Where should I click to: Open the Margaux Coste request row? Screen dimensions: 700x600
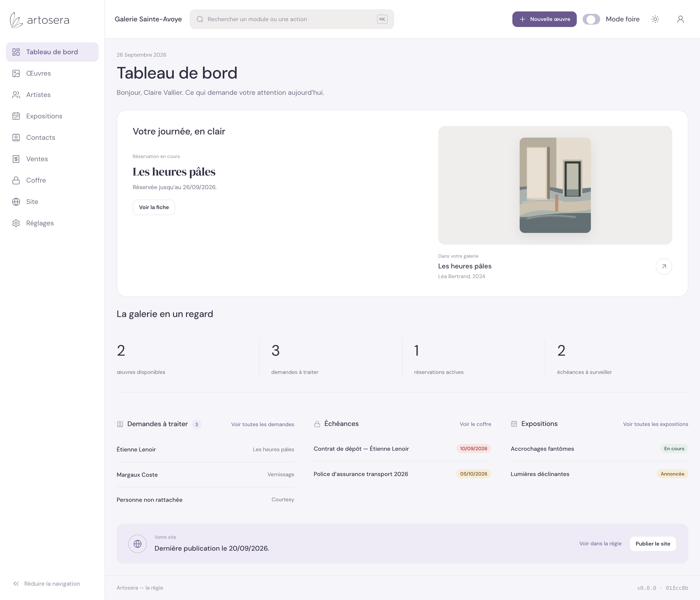pyautogui.click(x=205, y=475)
